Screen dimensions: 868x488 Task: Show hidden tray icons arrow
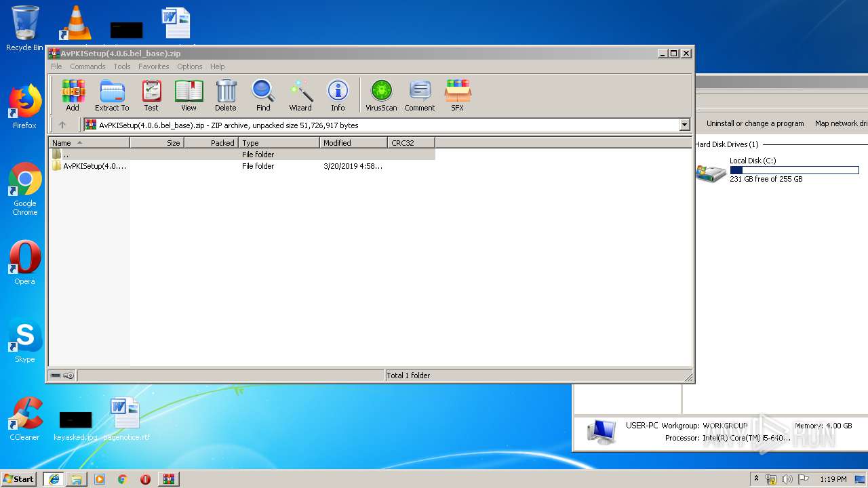(757, 479)
